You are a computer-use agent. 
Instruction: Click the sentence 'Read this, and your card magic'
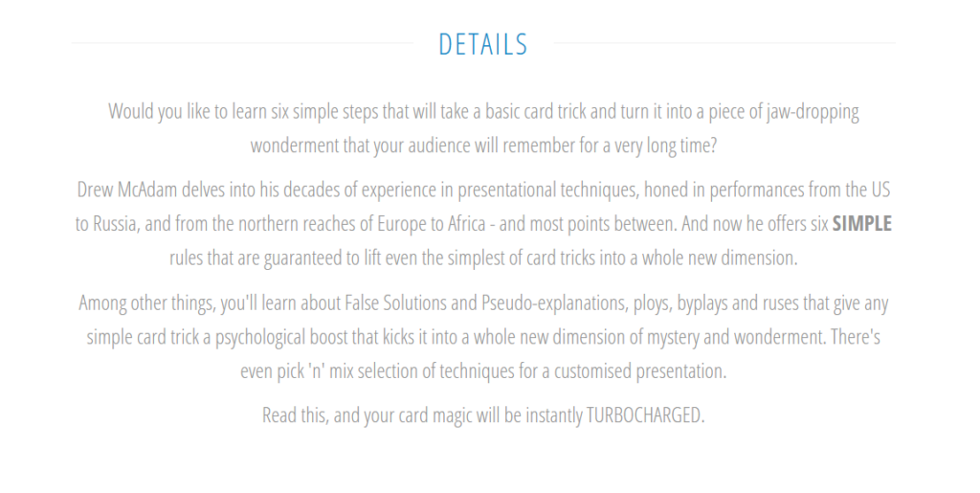click(x=483, y=415)
